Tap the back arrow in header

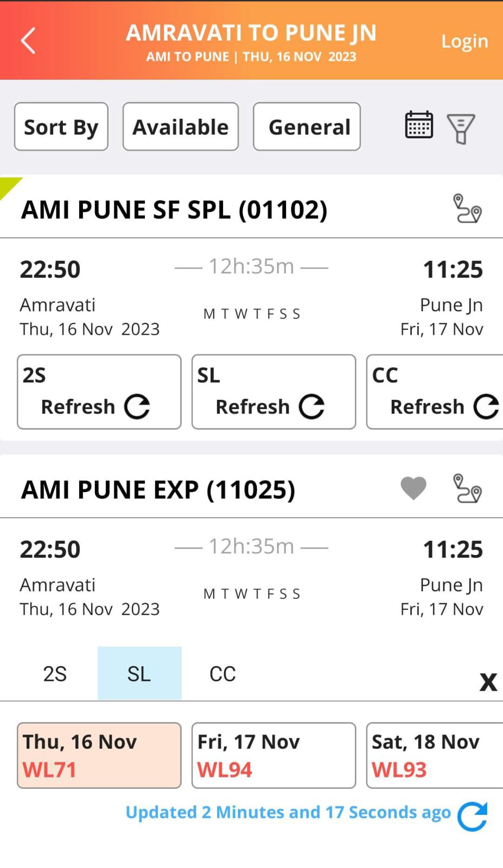tap(28, 41)
